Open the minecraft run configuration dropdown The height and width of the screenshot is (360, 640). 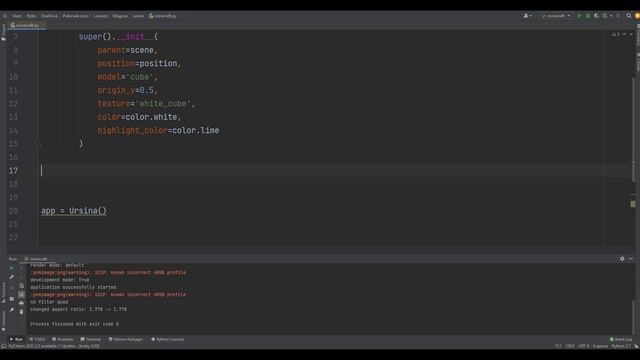pos(556,16)
